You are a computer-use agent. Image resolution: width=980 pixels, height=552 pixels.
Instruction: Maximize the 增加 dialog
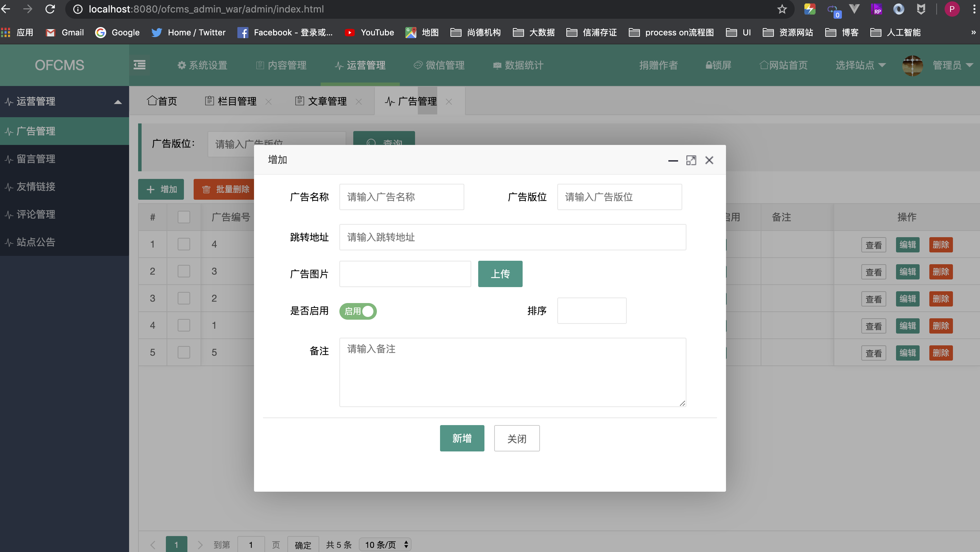691,160
